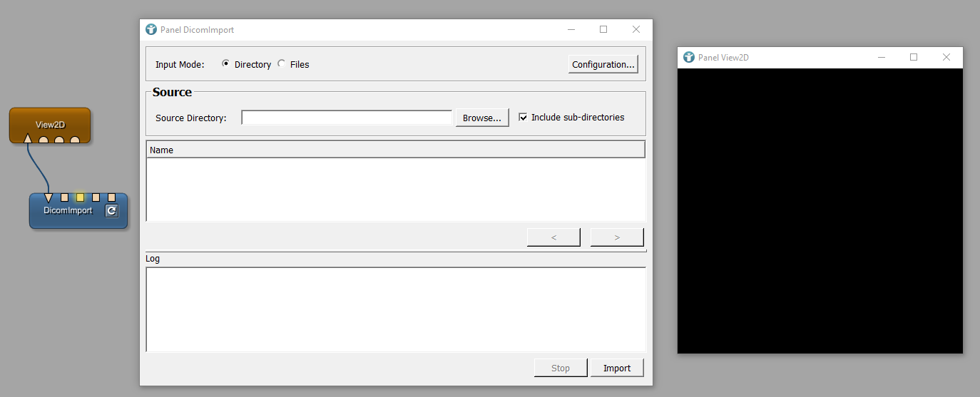Click the next ">" button
This screenshot has height=397, width=980.
pyautogui.click(x=617, y=237)
